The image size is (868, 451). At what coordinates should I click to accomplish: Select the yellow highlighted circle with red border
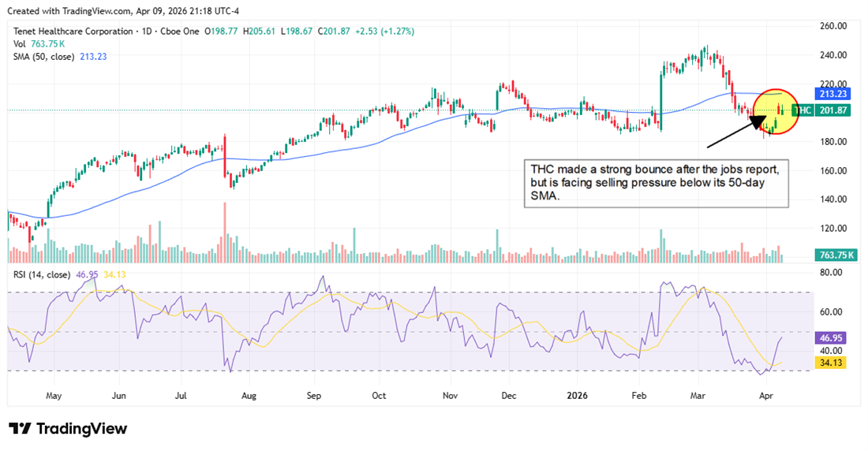778,111
